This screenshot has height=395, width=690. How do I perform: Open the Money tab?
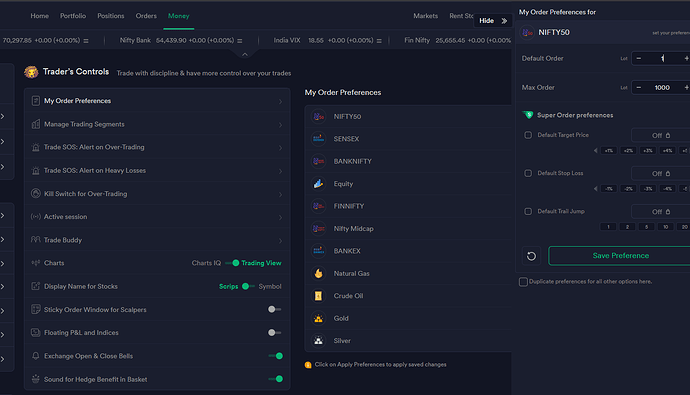pyautogui.click(x=179, y=16)
